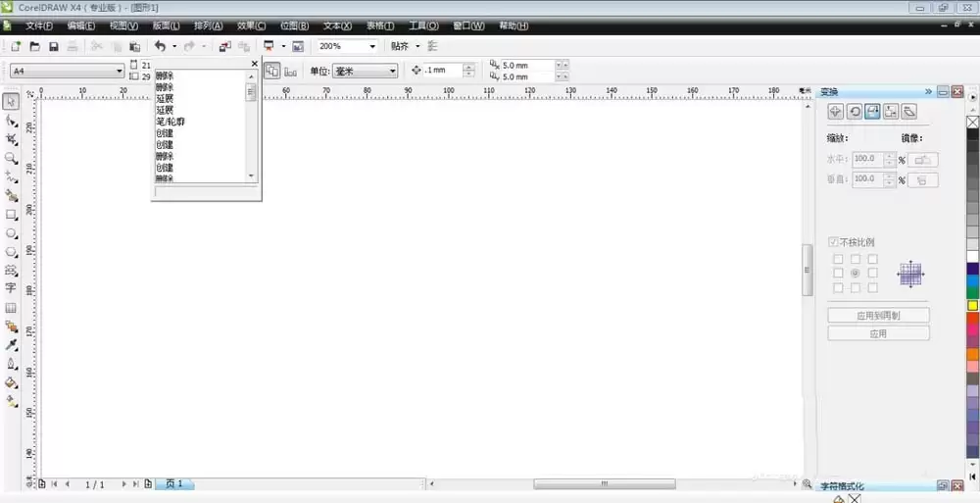Switch to Rotate tab in transform docker
This screenshot has height=503, width=980.
point(855,112)
